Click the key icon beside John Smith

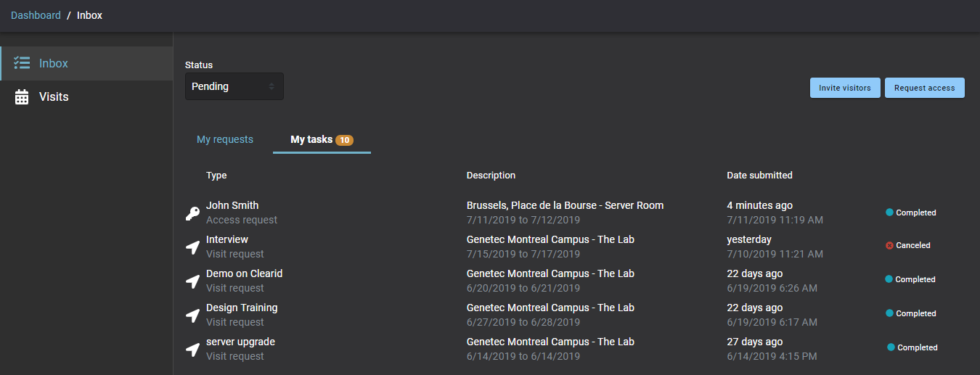(192, 213)
